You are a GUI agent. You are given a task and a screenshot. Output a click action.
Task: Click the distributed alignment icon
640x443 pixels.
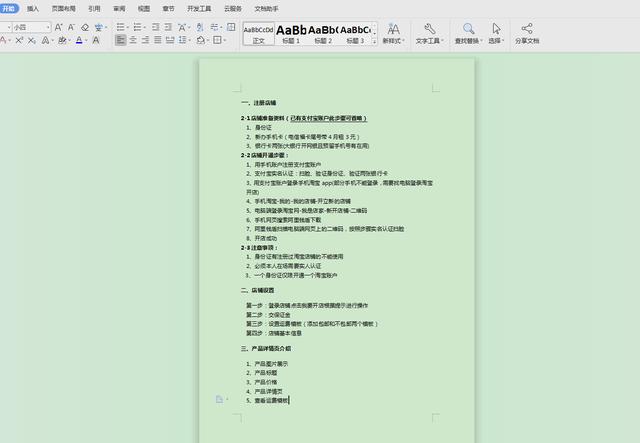[x=170, y=40]
